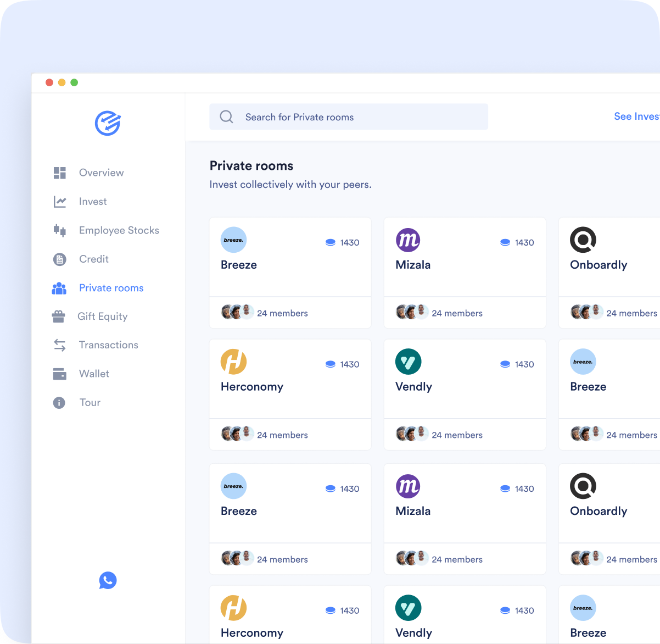Start the Tour from the sidebar label
660x644 pixels.
[90, 403]
